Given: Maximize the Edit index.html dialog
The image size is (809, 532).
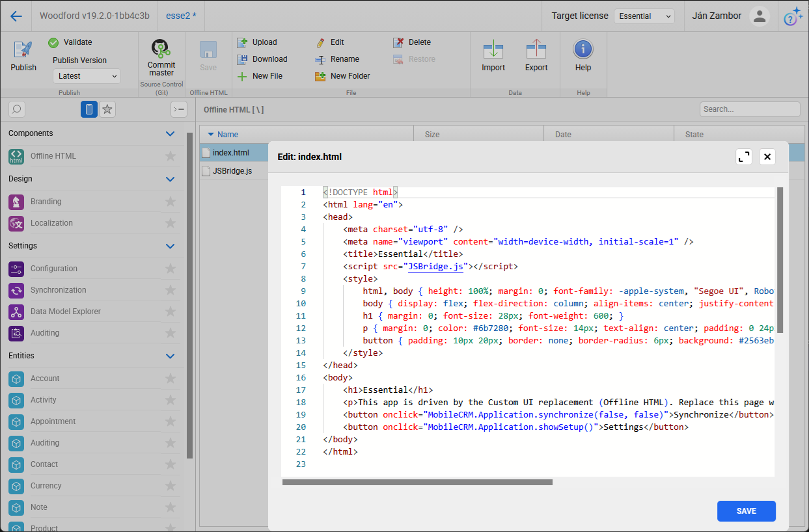Looking at the screenshot, I should click(x=744, y=157).
